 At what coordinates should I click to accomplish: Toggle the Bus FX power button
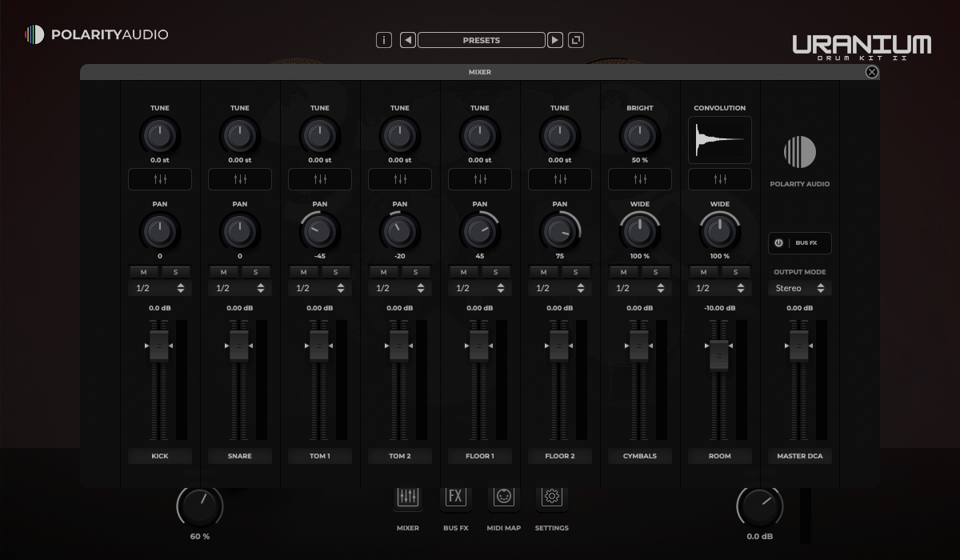point(778,243)
